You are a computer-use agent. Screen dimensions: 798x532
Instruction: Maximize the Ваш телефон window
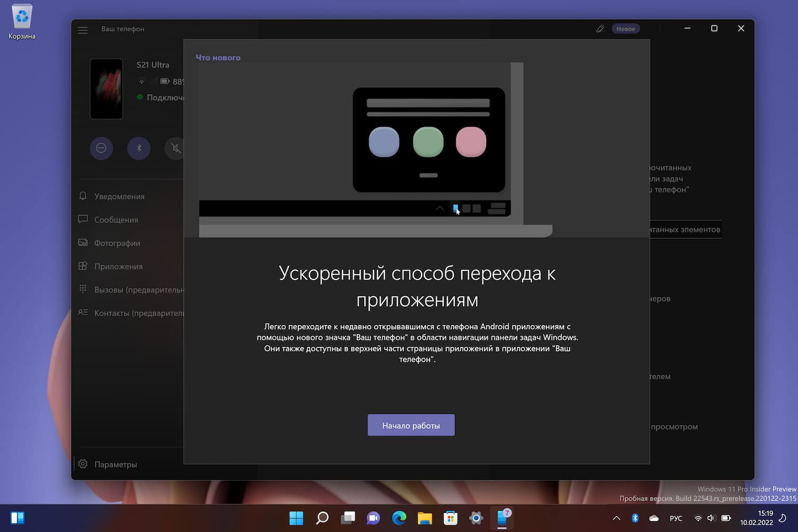coord(714,29)
